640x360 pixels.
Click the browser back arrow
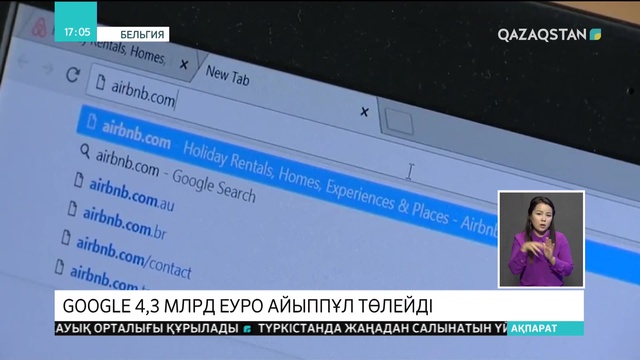pos(22,62)
